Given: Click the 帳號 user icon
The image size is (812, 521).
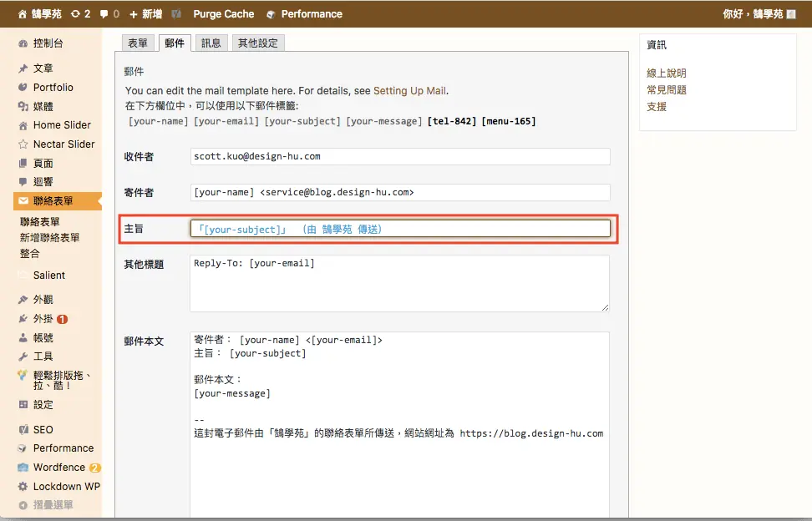Looking at the screenshot, I should click(23, 338).
